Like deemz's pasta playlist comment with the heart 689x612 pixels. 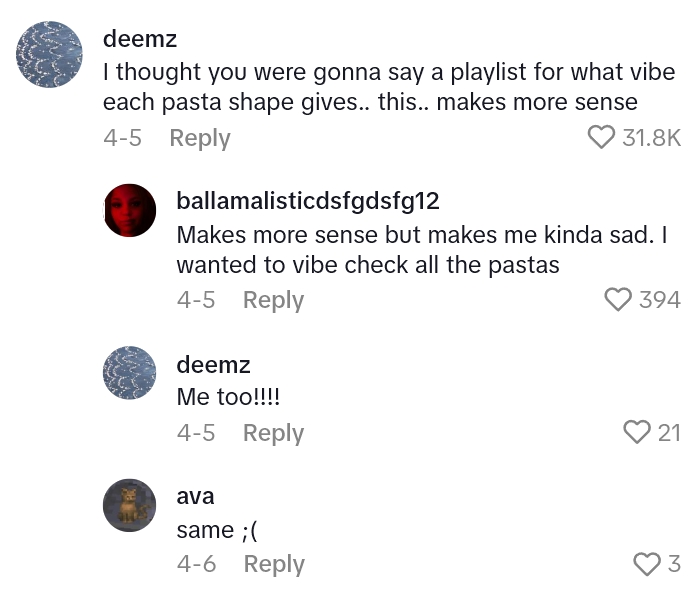click(601, 137)
